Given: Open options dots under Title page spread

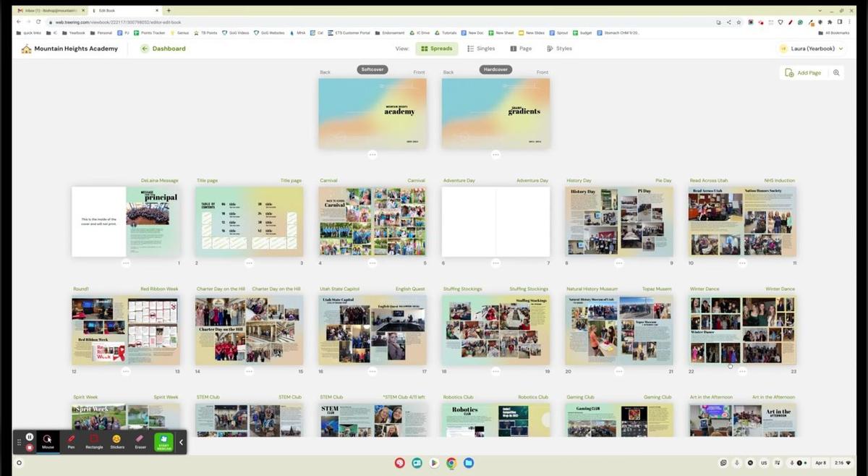Looking at the screenshot, I should [x=250, y=263].
